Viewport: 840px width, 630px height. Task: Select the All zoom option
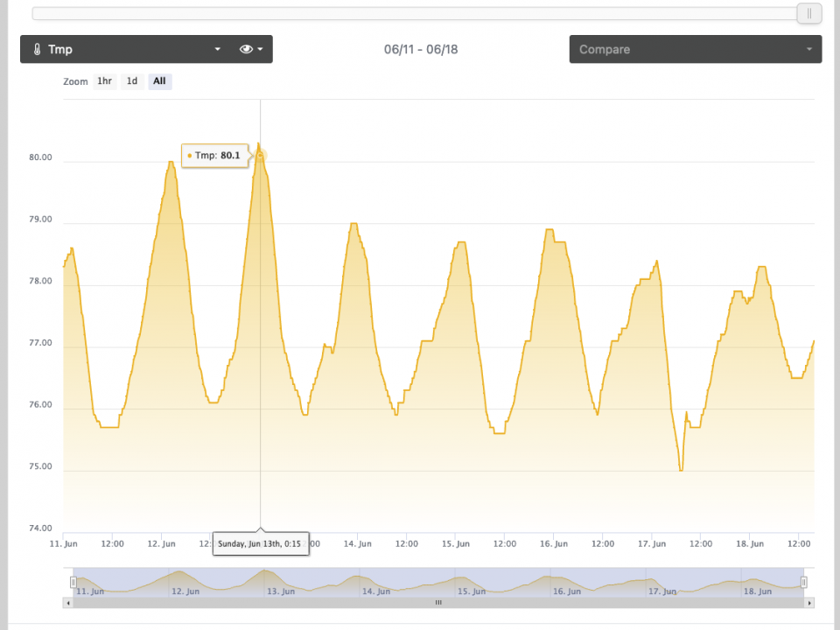click(x=159, y=81)
